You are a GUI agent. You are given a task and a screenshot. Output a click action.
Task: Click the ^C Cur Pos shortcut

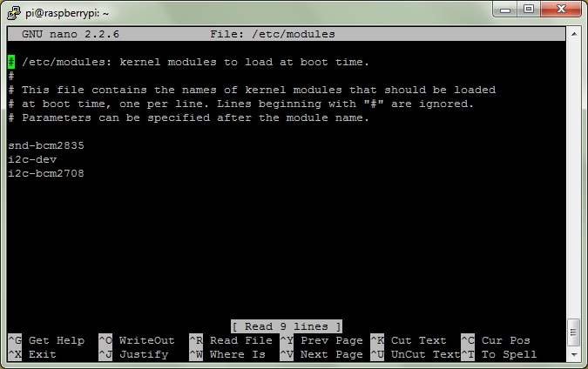496,340
